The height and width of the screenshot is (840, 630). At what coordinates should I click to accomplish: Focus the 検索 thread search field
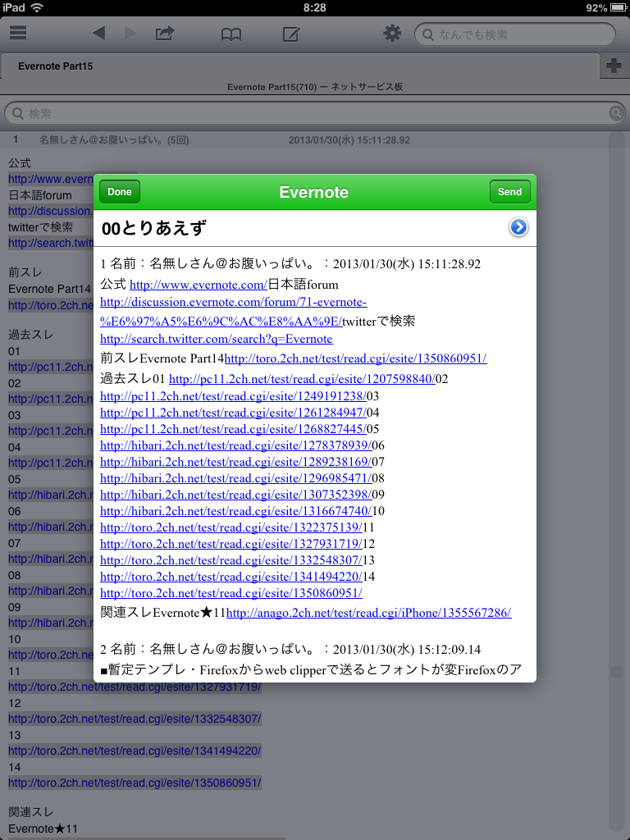(315, 113)
